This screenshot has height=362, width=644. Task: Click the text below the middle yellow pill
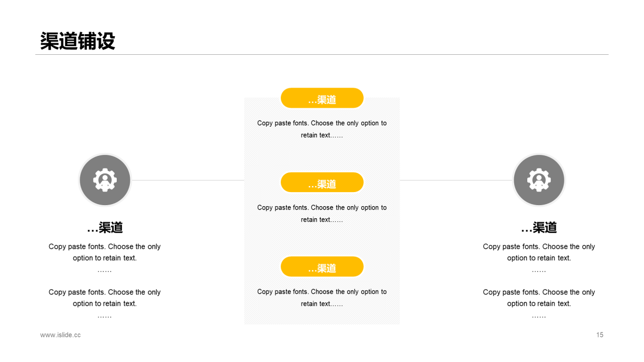pos(322,214)
